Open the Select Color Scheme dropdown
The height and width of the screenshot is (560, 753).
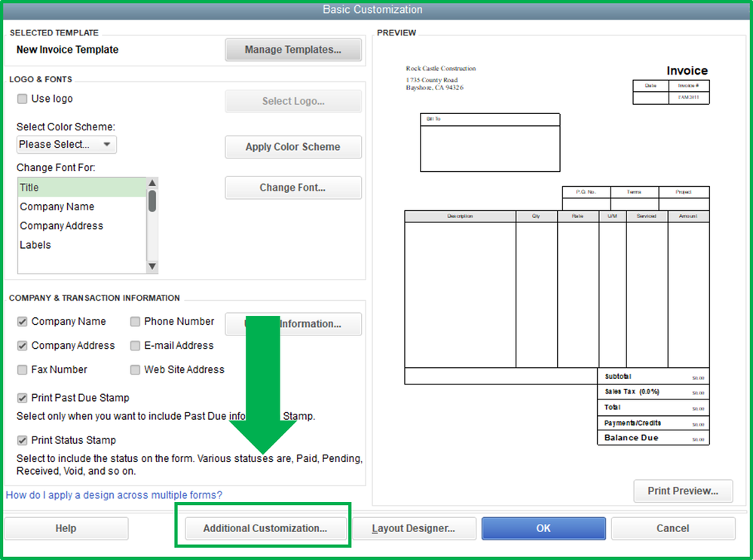67,145
